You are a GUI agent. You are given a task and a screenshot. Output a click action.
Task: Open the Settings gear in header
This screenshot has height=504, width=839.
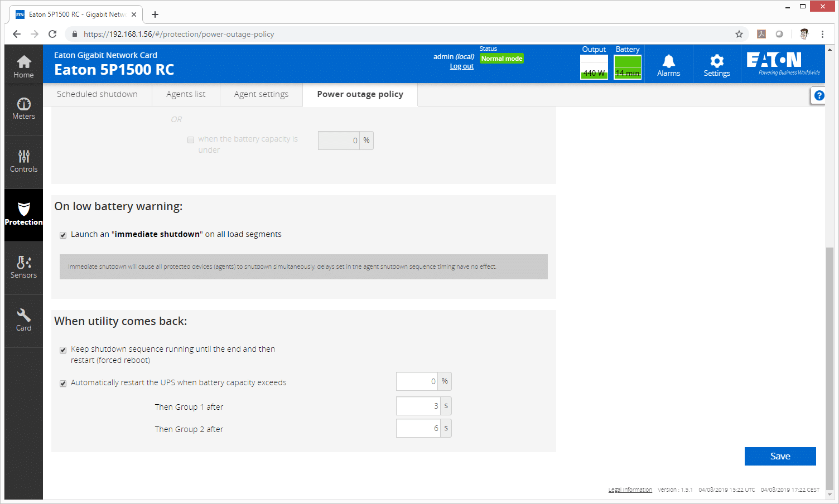[x=717, y=65]
